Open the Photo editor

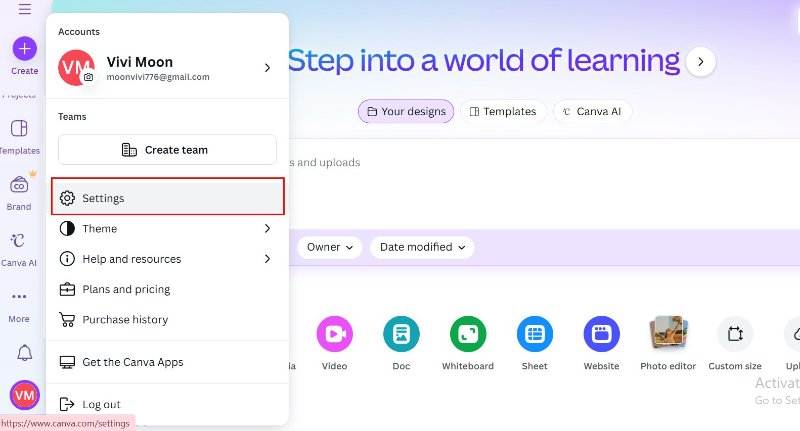pos(667,334)
